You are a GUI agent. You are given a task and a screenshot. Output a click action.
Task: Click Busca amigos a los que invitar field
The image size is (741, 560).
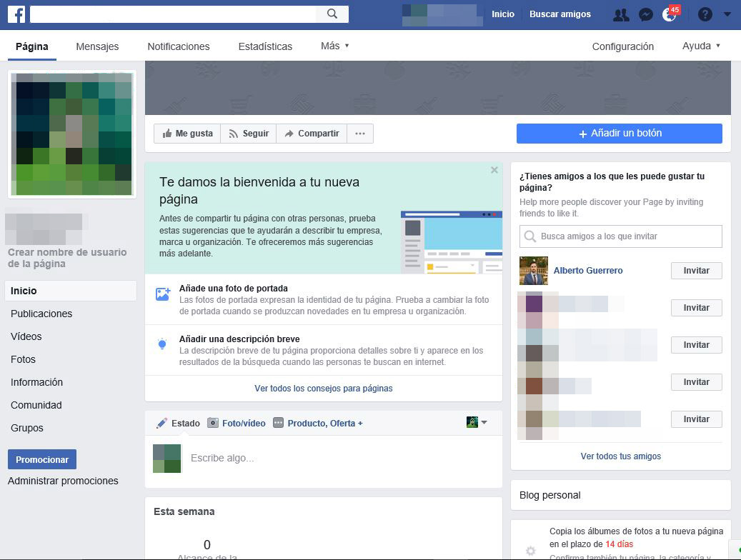click(620, 236)
